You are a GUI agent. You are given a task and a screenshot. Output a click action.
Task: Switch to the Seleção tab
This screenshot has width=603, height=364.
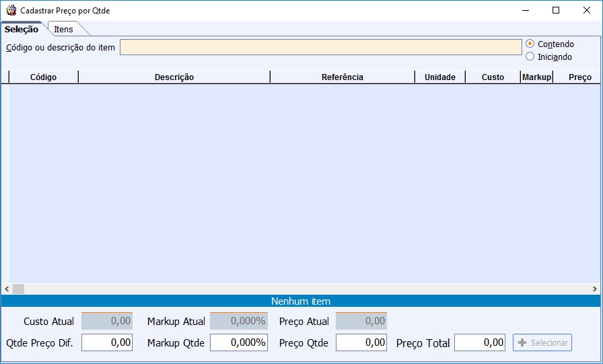(22, 29)
